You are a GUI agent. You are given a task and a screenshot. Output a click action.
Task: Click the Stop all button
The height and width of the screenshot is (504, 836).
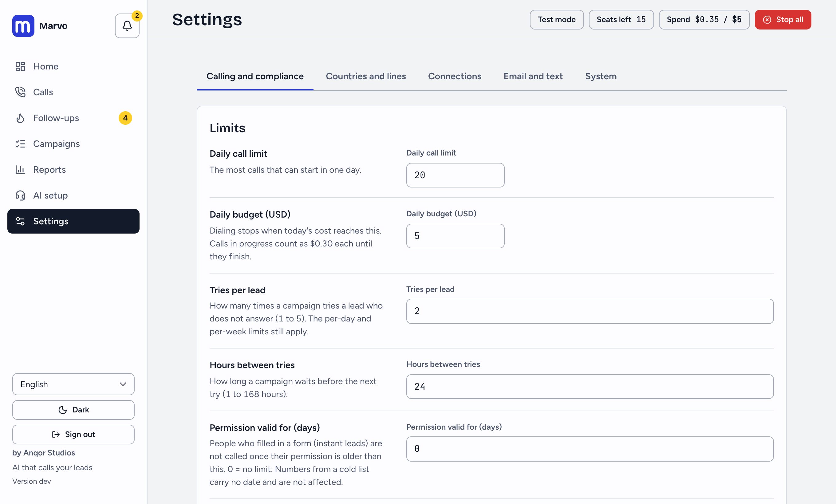click(783, 20)
